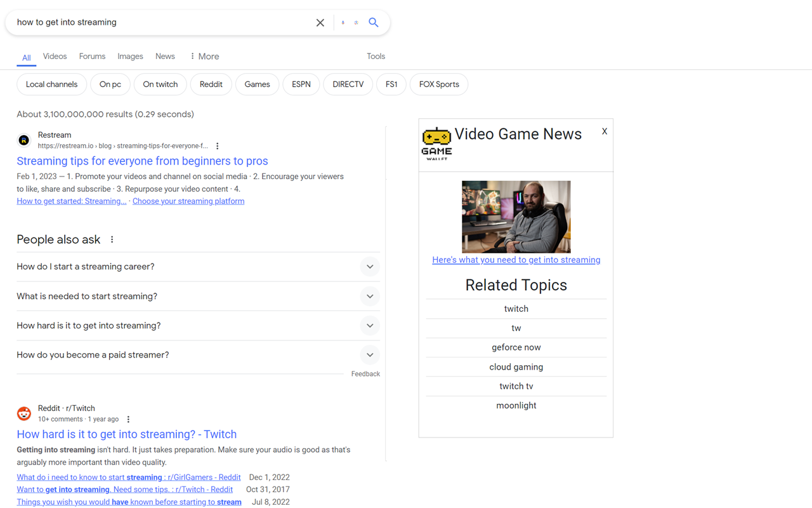This screenshot has width=812, height=508.
Task: Close the Video Game News panel
Action: click(605, 131)
